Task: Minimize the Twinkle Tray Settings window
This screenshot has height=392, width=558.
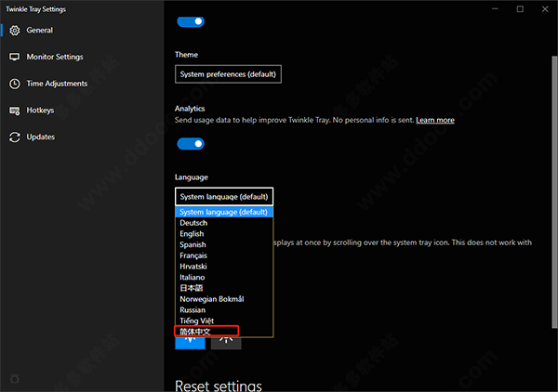Action: coord(495,9)
